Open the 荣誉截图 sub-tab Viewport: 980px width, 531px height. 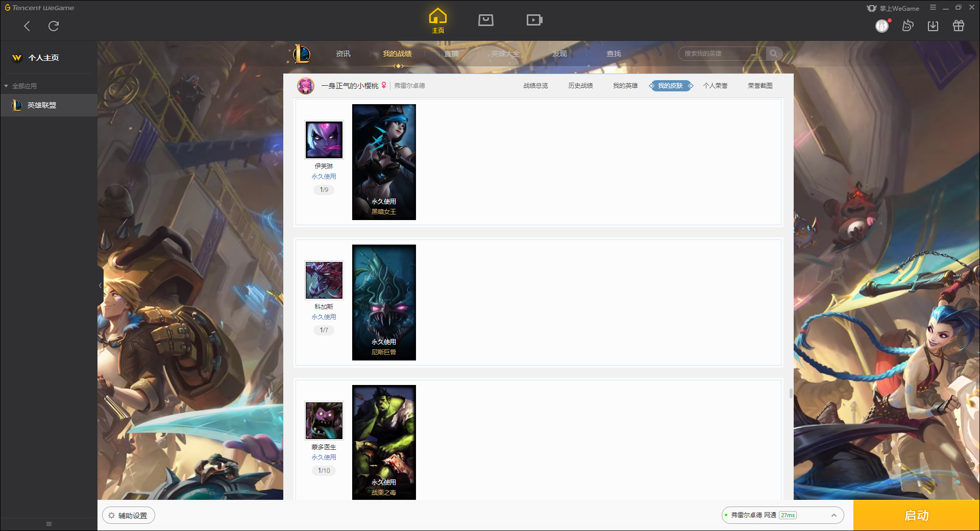click(760, 86)
